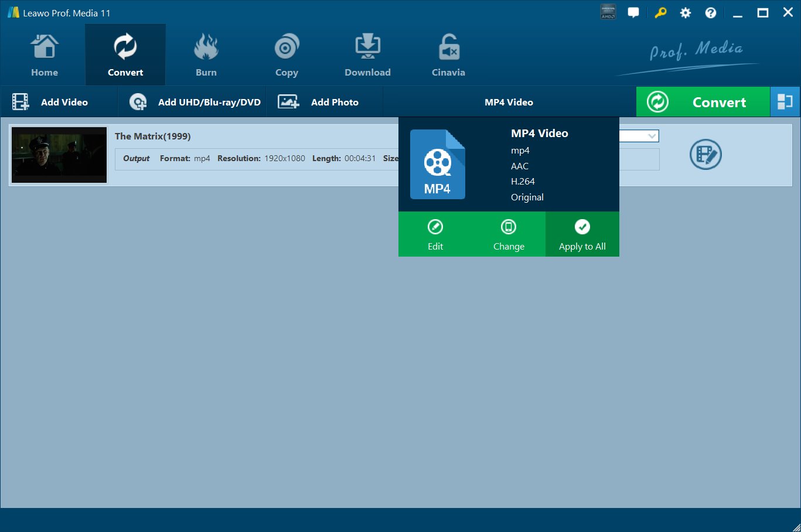Open the Home module
The width and height of the screenshot is (801, 532).
[x=45, y=56]
